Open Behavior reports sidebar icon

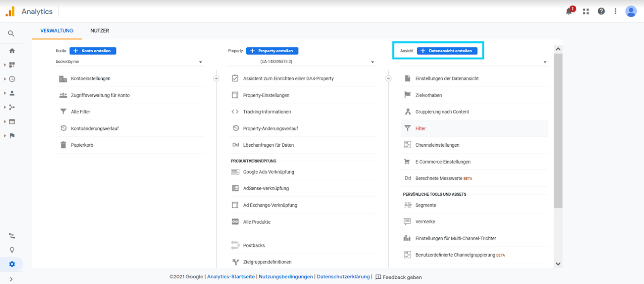pos(12,122)
